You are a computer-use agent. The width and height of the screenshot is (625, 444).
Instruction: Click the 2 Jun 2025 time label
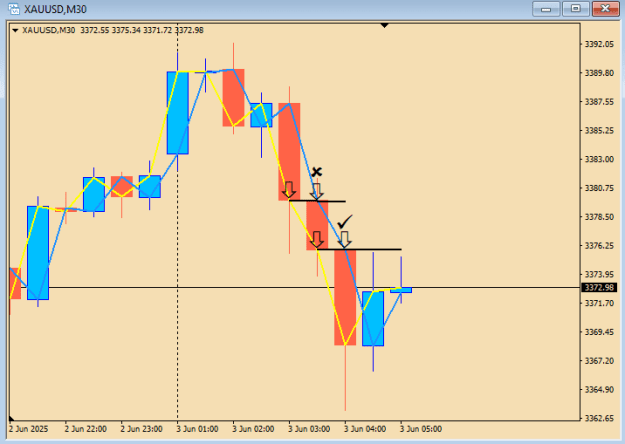28,429
